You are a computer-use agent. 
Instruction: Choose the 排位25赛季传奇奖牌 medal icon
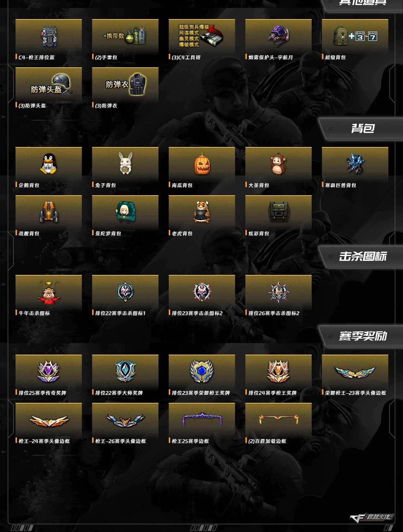pos(49,372)
